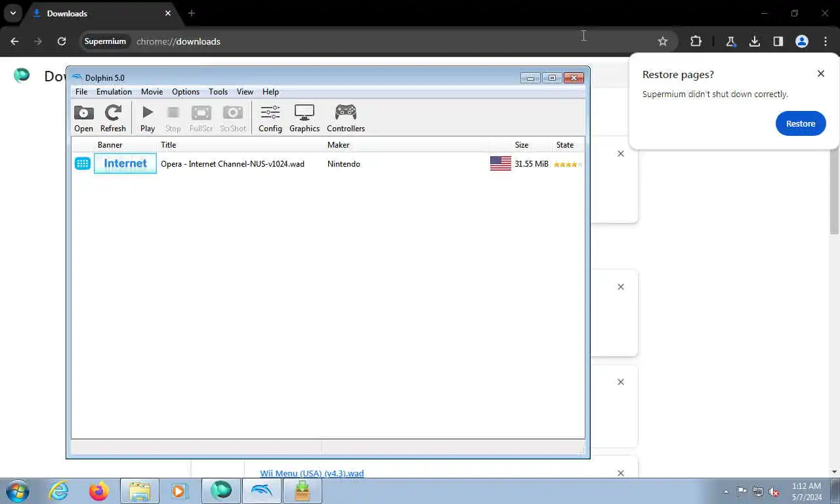Screen dimensions: 840x504
Task: Click the 31.55 MiB size cell
Action: tap(532, 164)
